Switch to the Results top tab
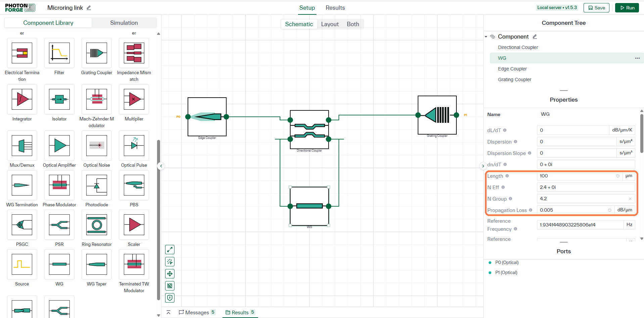This screenshot has width=644, height=318. pyautogui.click(x=335, y=8)
